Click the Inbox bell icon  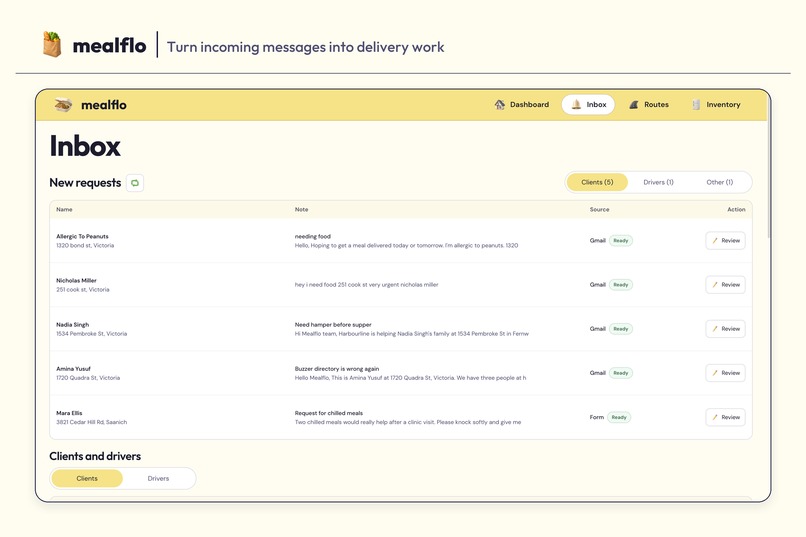click(576, 105)
